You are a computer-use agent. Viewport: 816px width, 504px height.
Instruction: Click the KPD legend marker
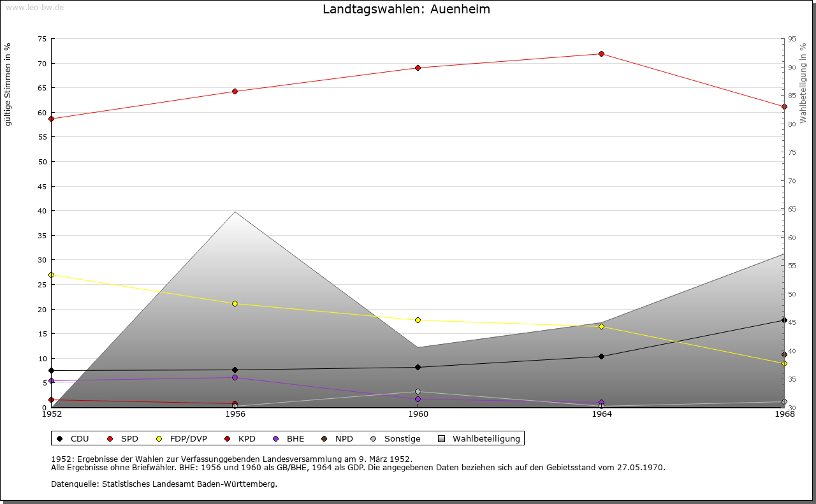228,438
